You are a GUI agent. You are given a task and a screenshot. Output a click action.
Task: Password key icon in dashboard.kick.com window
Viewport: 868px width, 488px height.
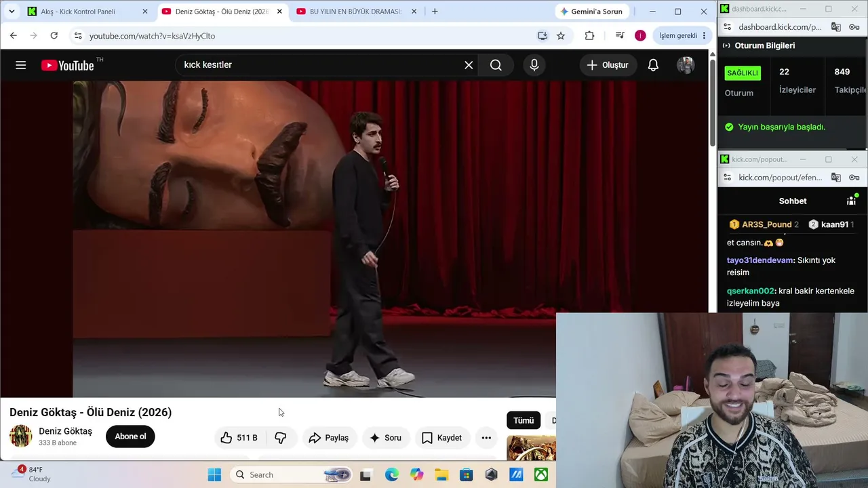click(x=854, y=27)
